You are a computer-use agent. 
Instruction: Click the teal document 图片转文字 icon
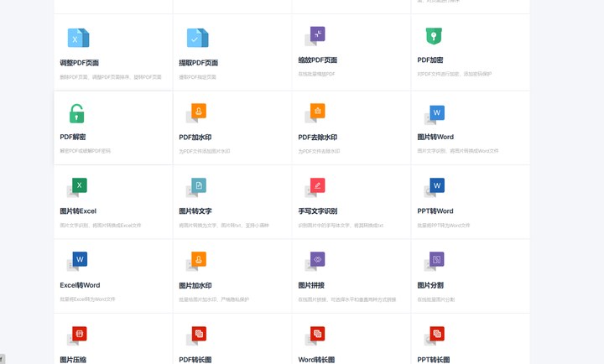tap(196, 188)
